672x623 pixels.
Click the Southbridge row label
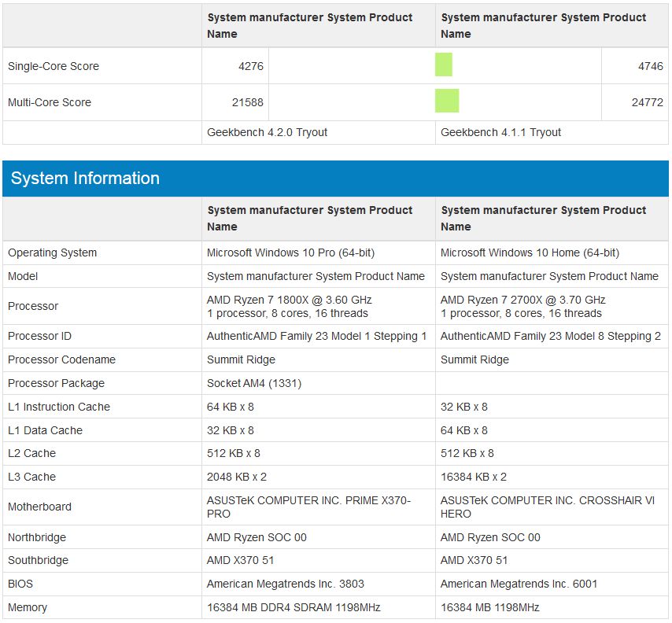pos(38,560)
